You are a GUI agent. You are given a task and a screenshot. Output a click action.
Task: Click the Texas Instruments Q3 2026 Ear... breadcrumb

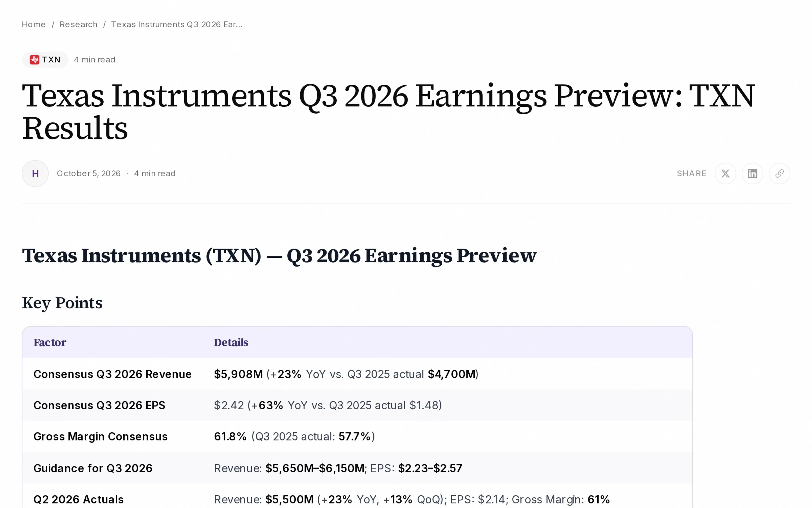pyautogui.click(x=177, y=25)
